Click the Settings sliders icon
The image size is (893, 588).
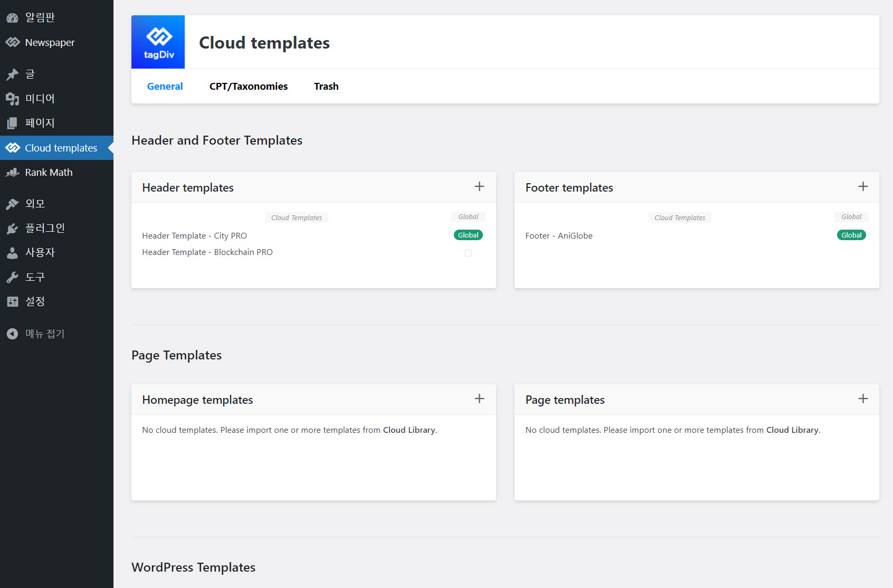[13, 301]
